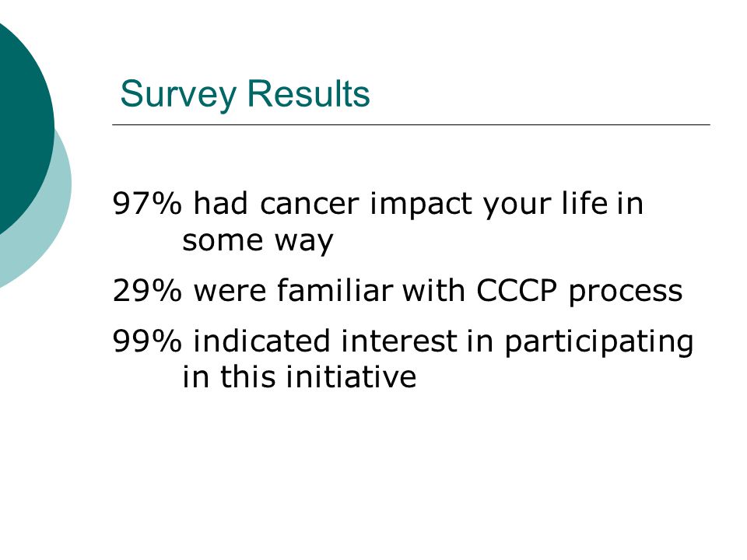Click the horizontal line under the title

pyautogui.click(x=411, y=124)
